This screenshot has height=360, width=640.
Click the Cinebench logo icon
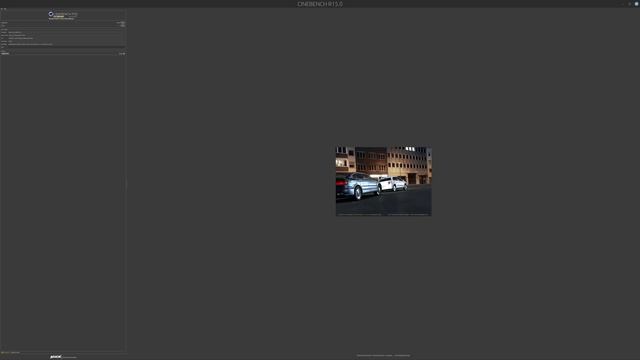51,14
